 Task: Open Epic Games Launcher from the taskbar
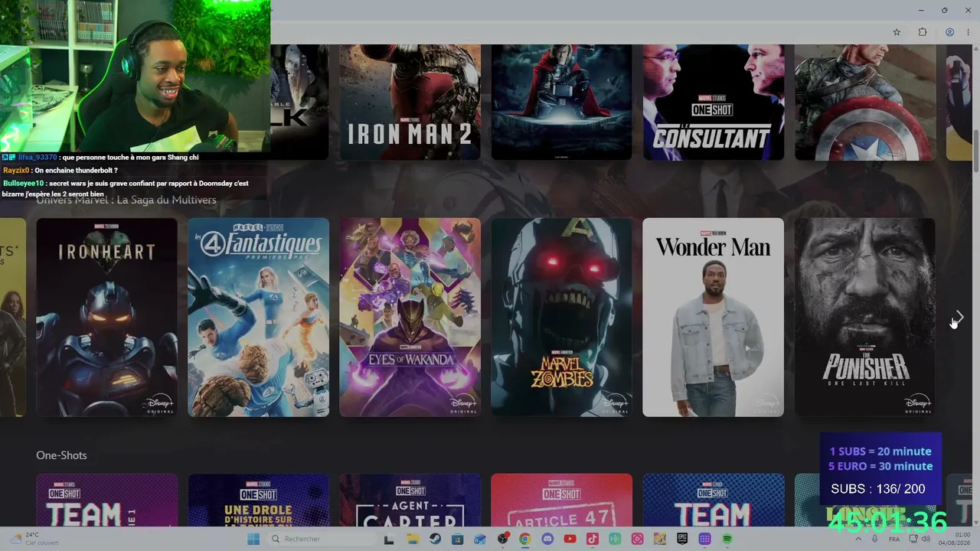click(x=682, y=539)
